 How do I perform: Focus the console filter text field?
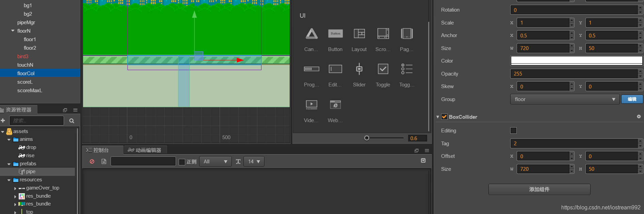coord(143,161)
